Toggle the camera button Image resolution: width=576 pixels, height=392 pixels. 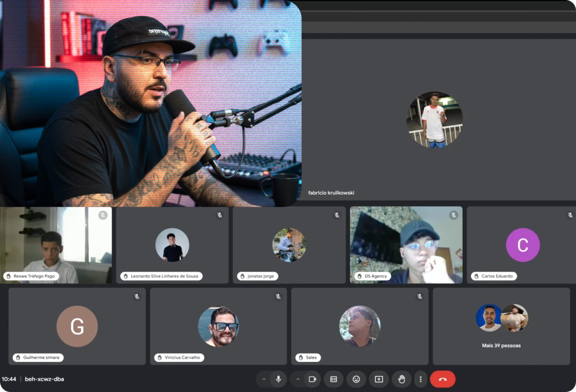pyautogui.click(x=312, y=379)
